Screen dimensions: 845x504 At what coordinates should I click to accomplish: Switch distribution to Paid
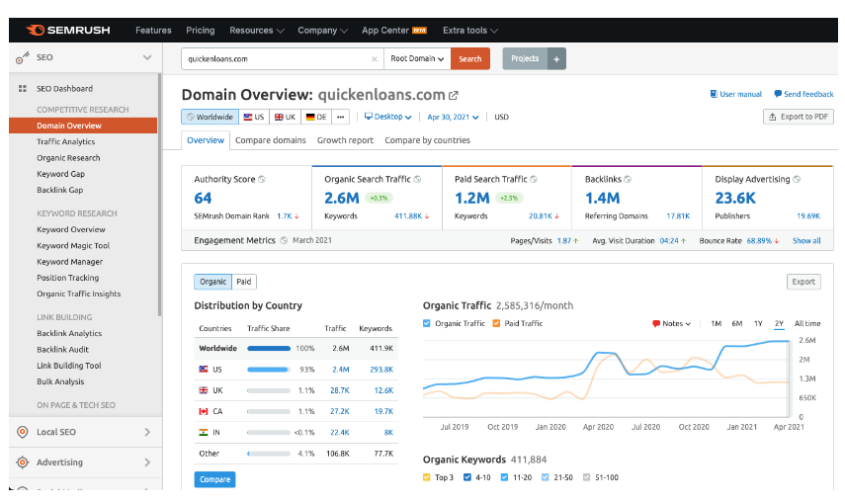[x=243, y=282]
